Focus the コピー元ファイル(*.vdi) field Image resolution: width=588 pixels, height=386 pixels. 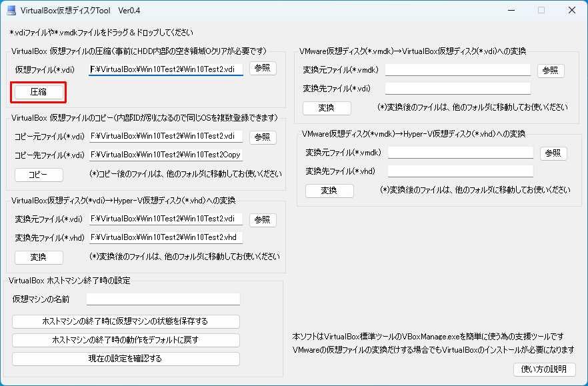tap(166, 136)
